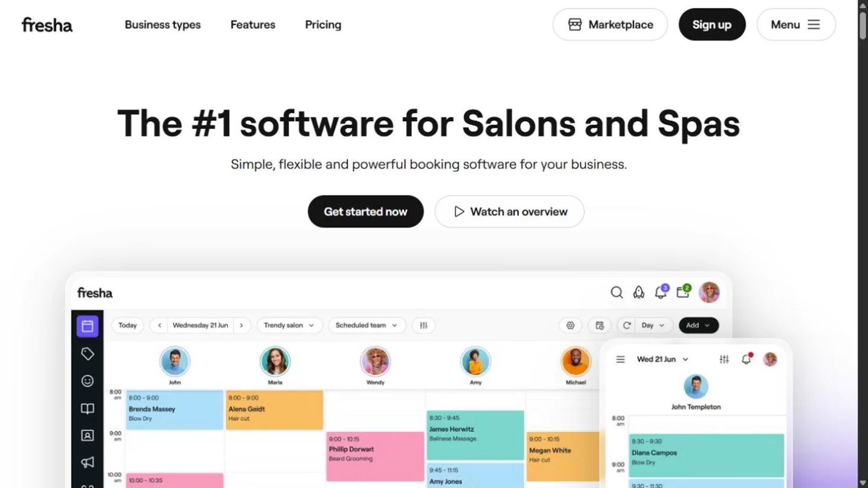Click the mobile notification bell icon
This screenshot has height=488, width=868.
(x=746, y=359)
